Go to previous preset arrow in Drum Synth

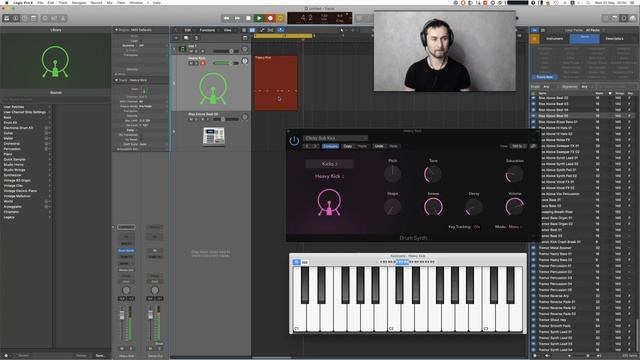tap(307, 146)
